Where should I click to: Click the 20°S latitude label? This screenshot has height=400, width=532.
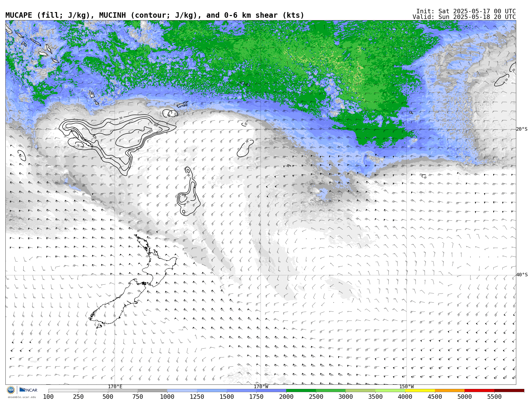click(522, 129)
